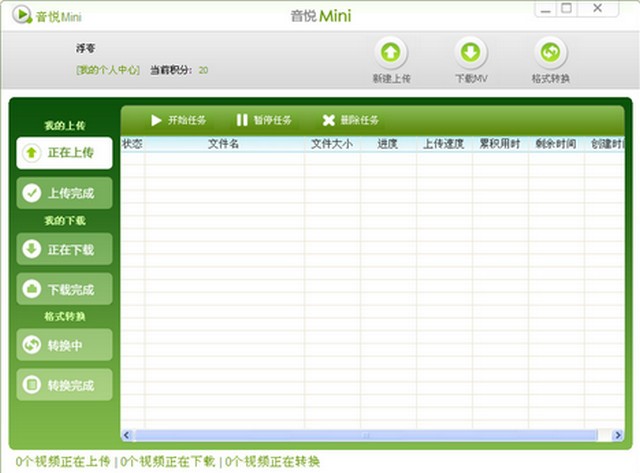Show the 正在下载 downloads list
This screenshot has width=640, height=473.
coord(64,249)
